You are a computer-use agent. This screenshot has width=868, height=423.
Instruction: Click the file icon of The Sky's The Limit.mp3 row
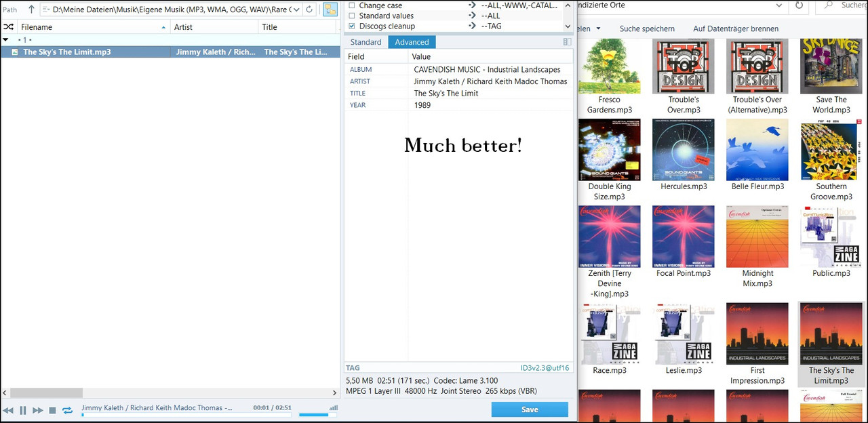coord(15,52)
